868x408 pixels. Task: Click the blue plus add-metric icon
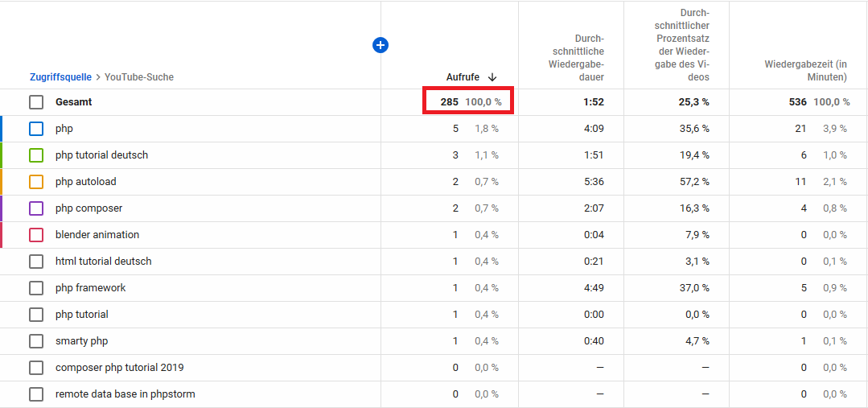pyautogui.click(x=381, y=45)
